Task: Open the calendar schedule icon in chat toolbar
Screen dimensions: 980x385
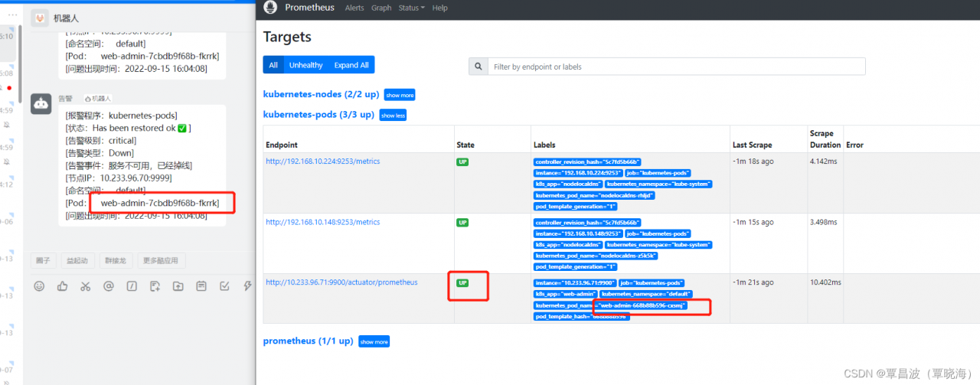Action: pyautogui.click(x=201, y=286)
